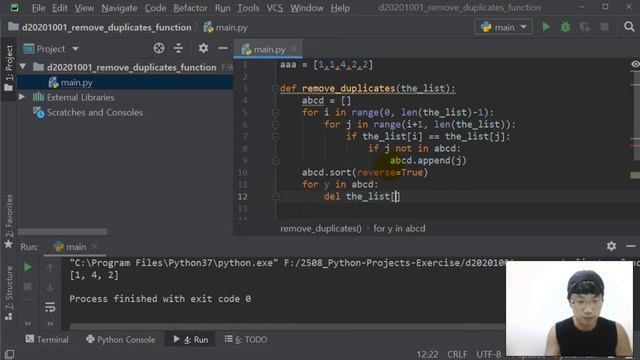Open the Python Console tool window
This screenshot has height=360, width=640.
click(121, 340)
